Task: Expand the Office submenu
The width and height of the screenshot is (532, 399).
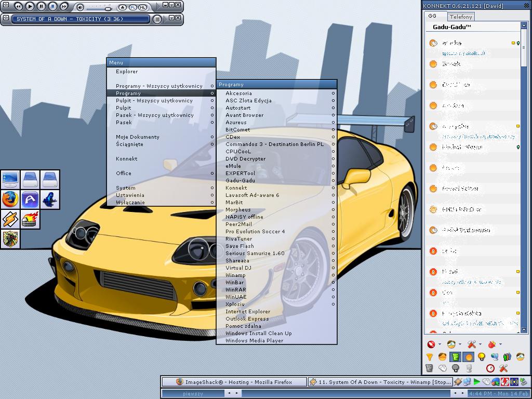Action: tap(161, 174)
